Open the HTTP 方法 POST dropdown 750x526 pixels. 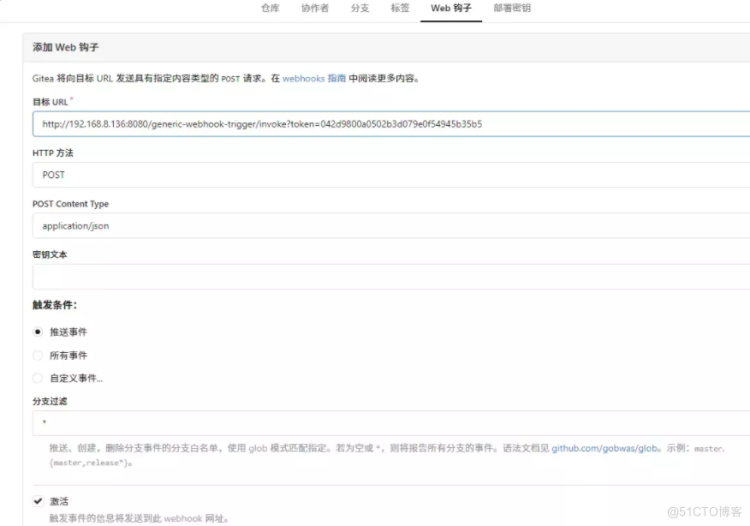click(391, 175)
